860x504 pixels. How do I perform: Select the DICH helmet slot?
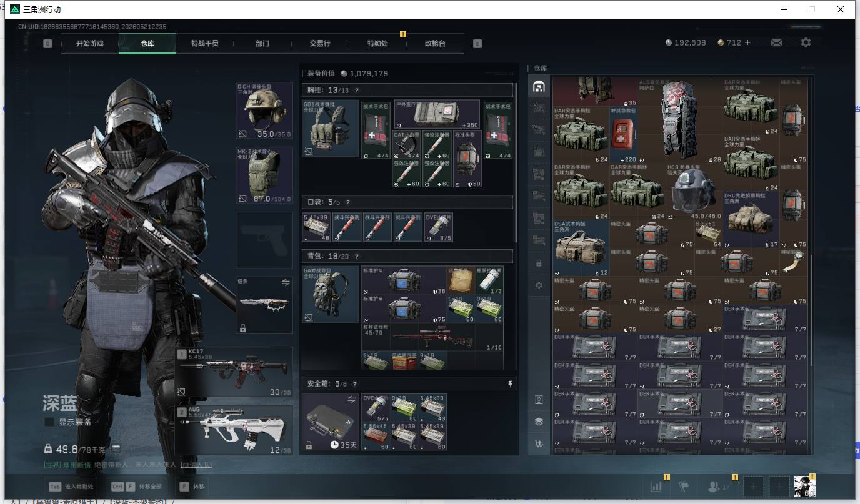264,111
